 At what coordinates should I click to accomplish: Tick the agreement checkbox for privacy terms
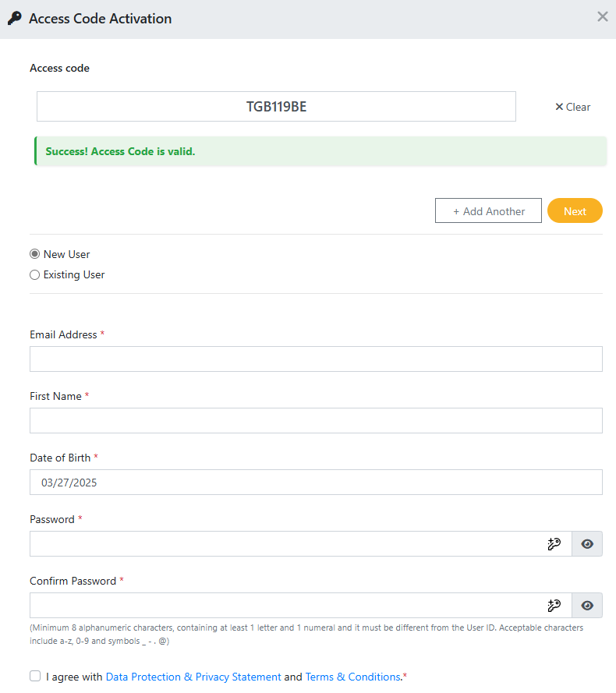pos(35,676)
